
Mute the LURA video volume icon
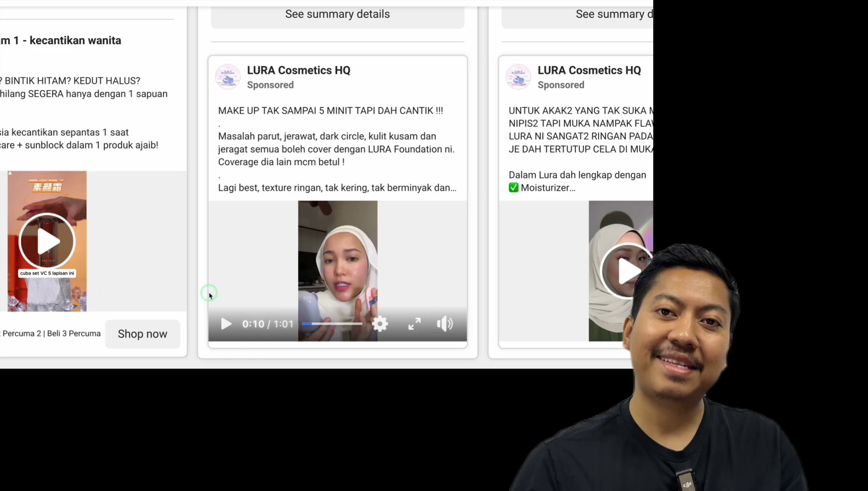click(445, 324)
